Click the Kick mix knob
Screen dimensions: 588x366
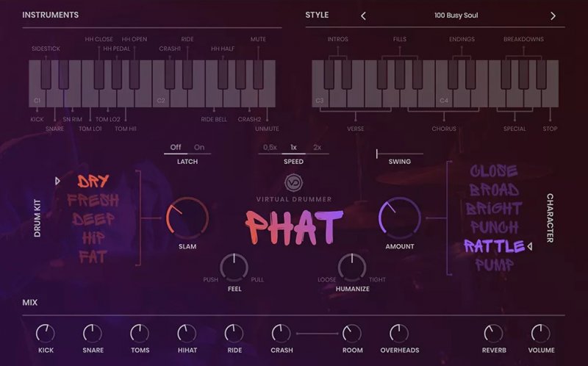[46, 333]
